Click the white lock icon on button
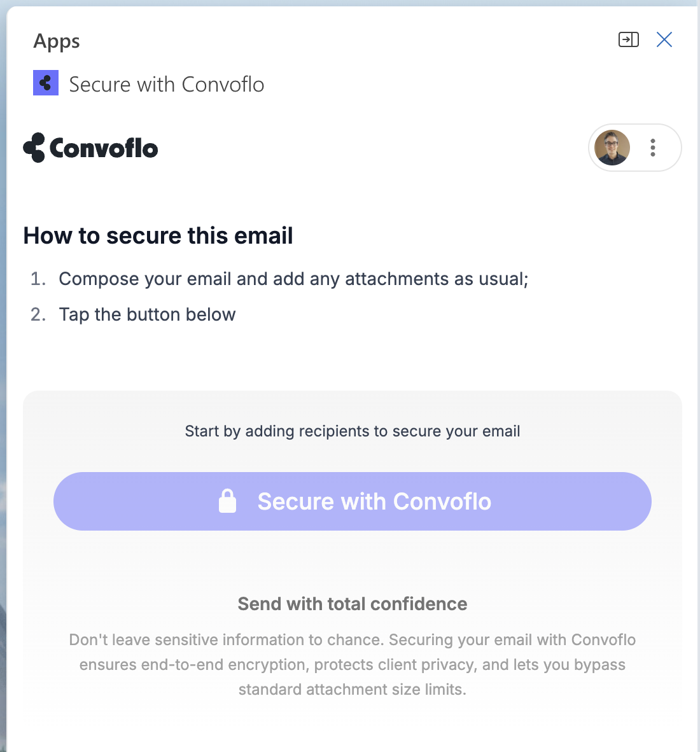Viewport: 700px width, 752px height. (x=227, y=501)
